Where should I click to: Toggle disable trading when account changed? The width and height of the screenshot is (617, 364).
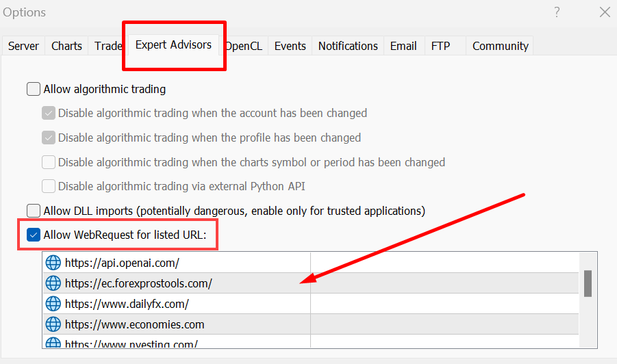coord(49,113)
